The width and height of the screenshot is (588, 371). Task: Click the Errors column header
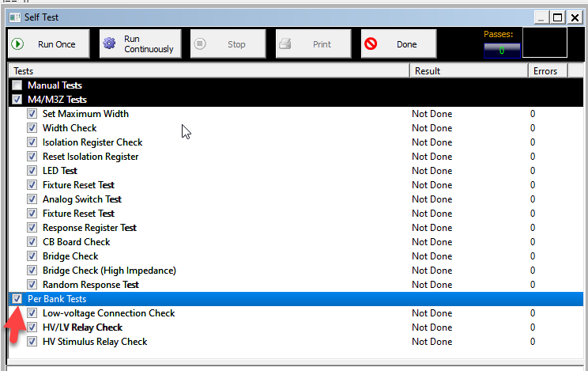coord(545,71)
